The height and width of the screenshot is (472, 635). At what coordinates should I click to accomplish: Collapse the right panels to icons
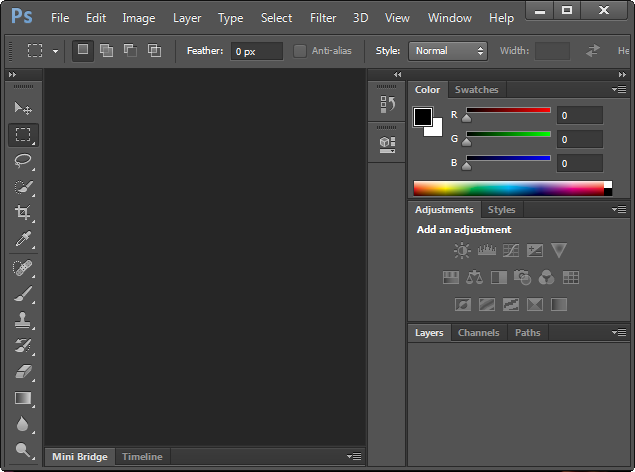click(622, 74)
